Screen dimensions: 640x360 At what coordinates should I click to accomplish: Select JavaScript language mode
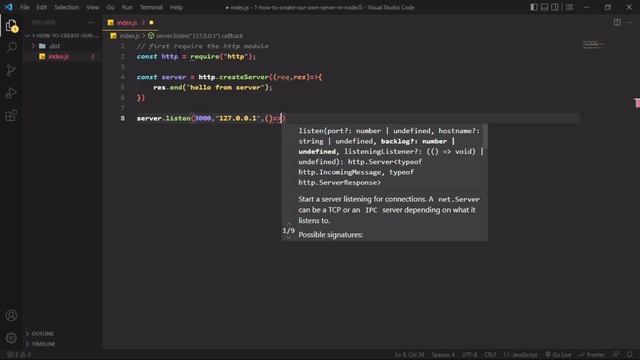coord(520,354)
